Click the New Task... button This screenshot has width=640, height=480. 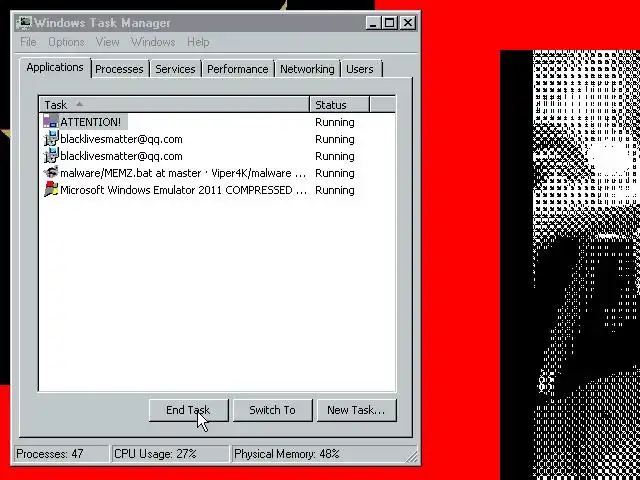[x=356, y=410]
